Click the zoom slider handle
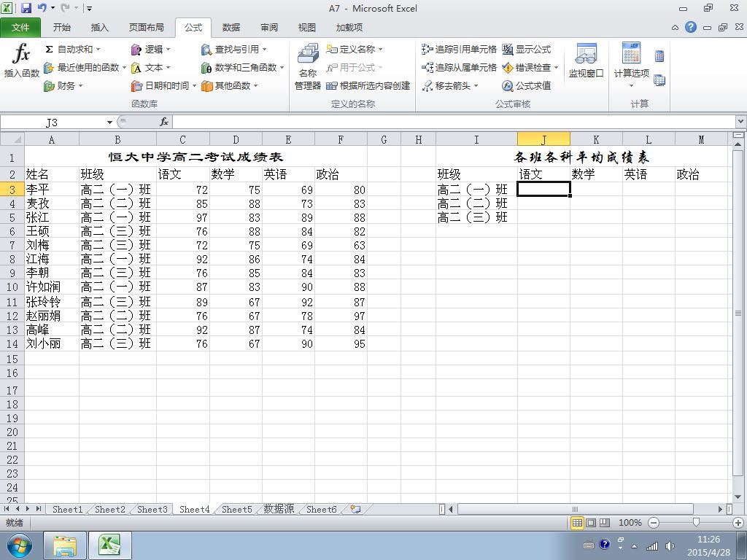The width and height of the screenshot is (747, 560). (696, 523)
